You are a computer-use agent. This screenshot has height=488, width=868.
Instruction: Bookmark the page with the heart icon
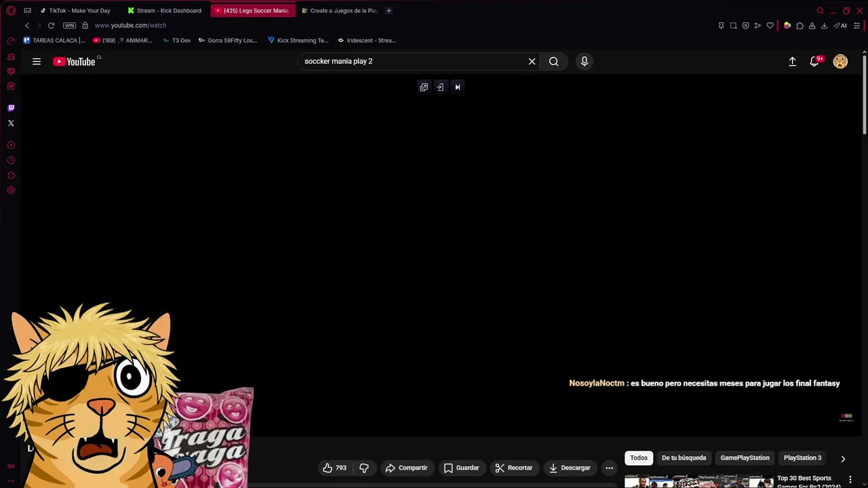tap(770, 26)
